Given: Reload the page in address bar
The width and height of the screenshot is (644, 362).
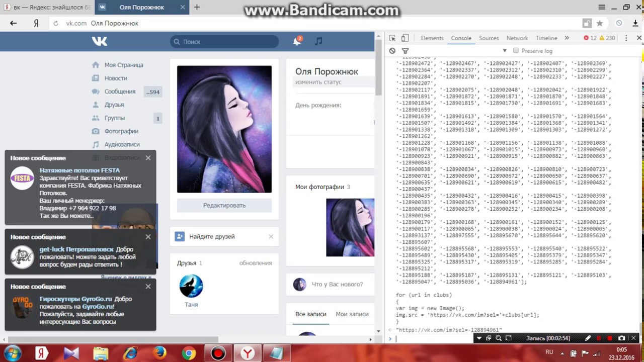Looking at the screenshot, I should pyautogui.click(x=56, y=23).
